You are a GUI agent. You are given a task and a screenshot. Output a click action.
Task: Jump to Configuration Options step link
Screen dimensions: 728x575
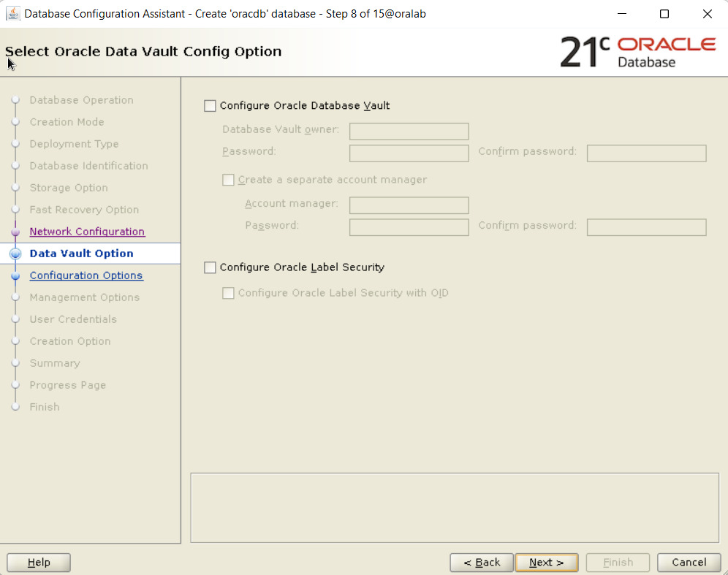point(86,275)
